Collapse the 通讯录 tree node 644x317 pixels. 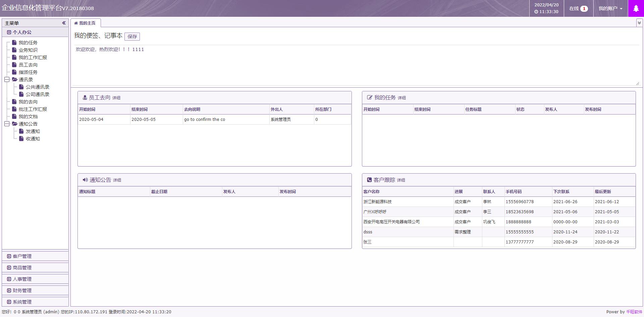click(7, 80)
